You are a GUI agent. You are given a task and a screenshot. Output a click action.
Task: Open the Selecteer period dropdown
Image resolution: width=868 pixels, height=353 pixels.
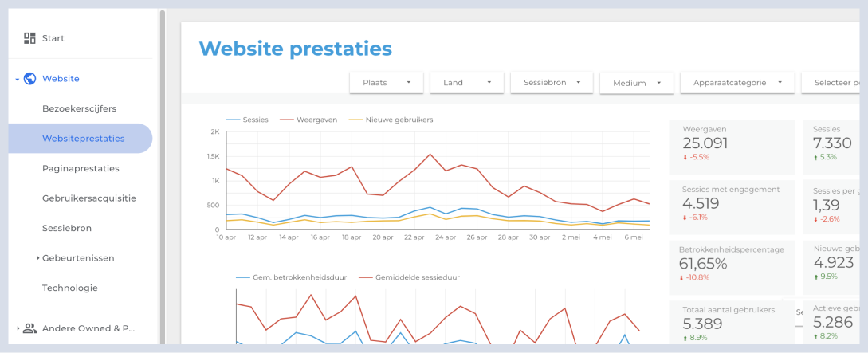tap(831, 82)
